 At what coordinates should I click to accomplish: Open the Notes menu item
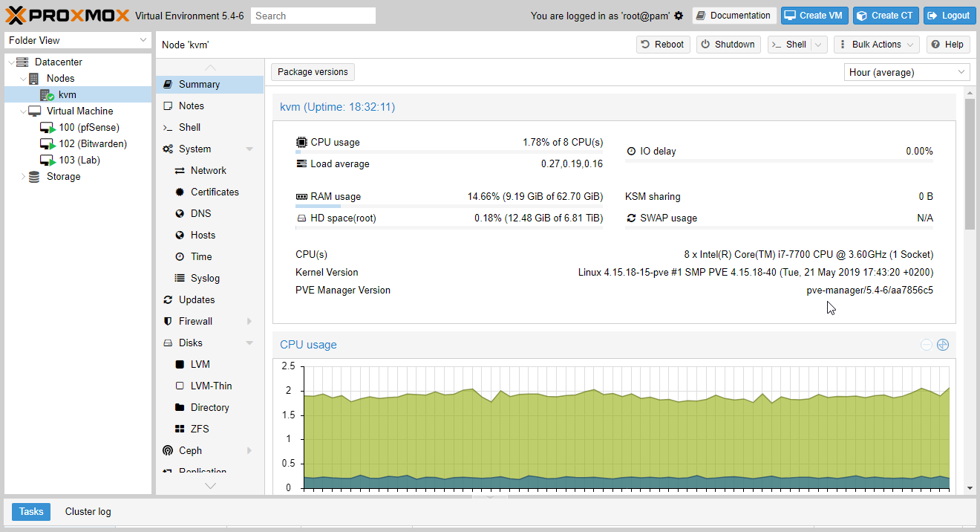(x=209, y=106)
